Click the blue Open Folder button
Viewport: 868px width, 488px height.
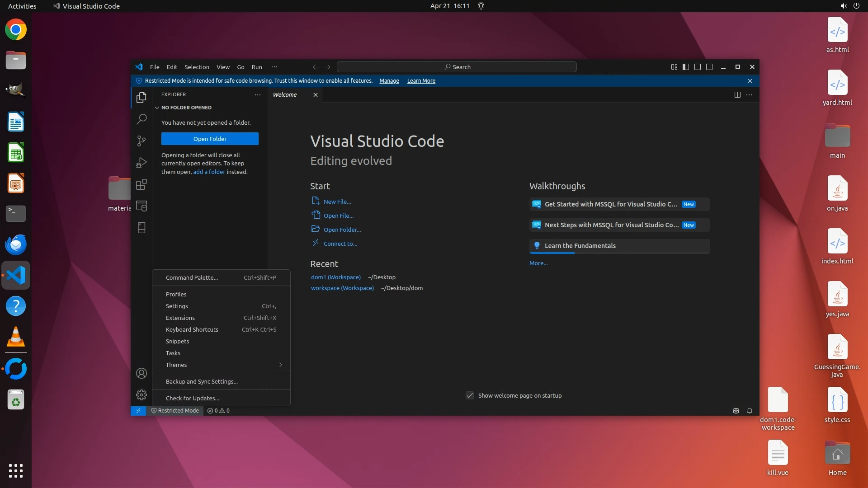pyautogui.click(x=210, y=139)
